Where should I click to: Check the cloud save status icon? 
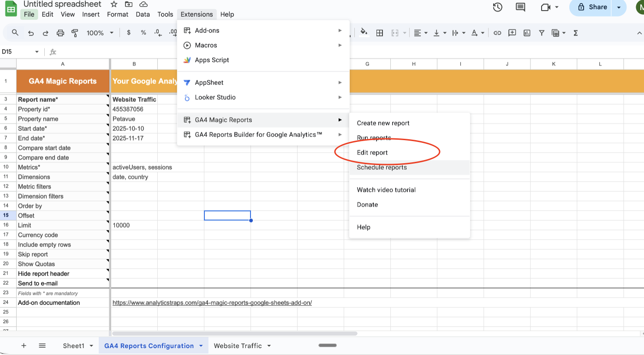coord(143,4)
